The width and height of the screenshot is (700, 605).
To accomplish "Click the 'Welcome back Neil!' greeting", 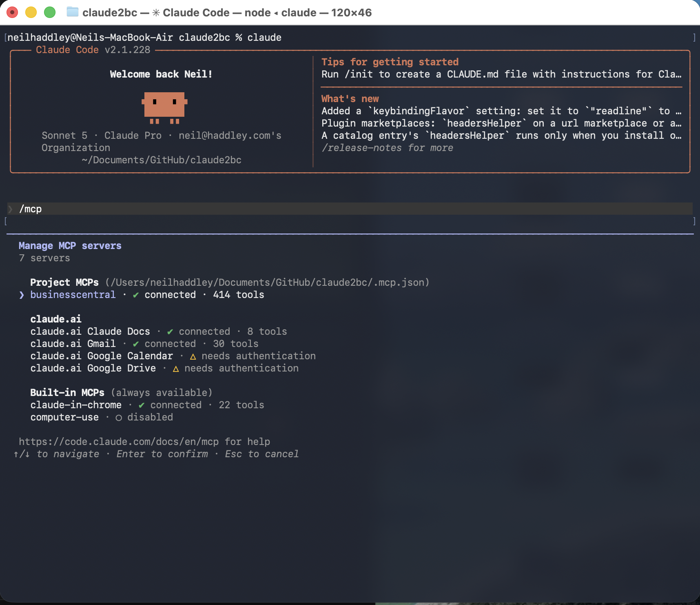I will coord(161,74).
